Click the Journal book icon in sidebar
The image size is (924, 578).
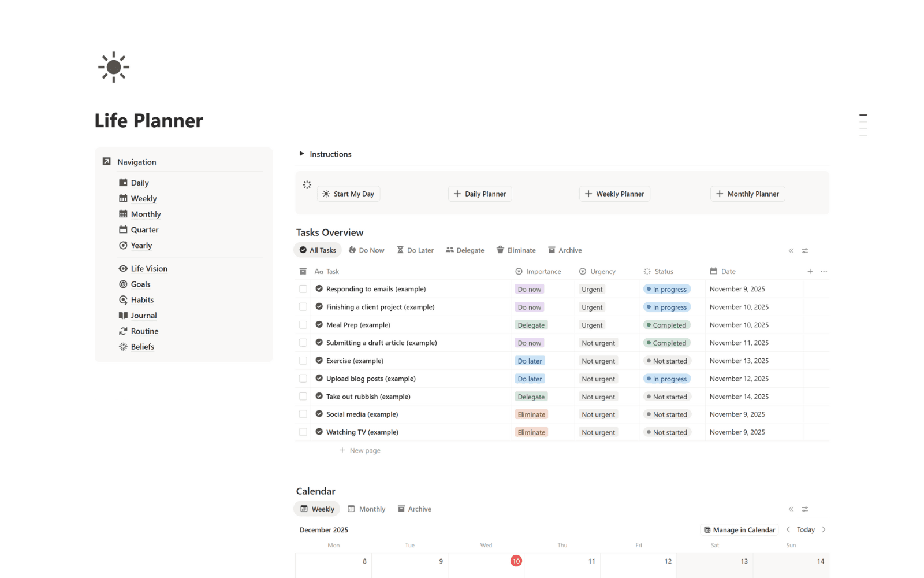tap(122, 315)
